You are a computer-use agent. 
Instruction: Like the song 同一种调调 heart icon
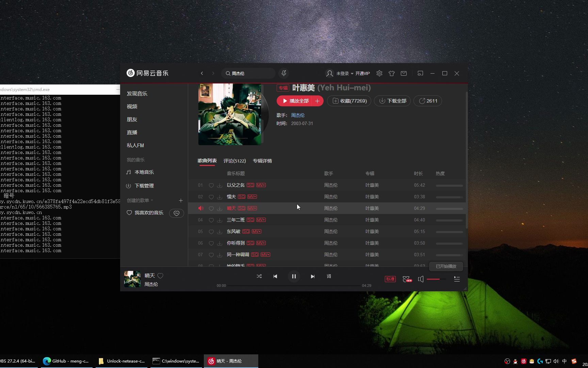point(211,255)
